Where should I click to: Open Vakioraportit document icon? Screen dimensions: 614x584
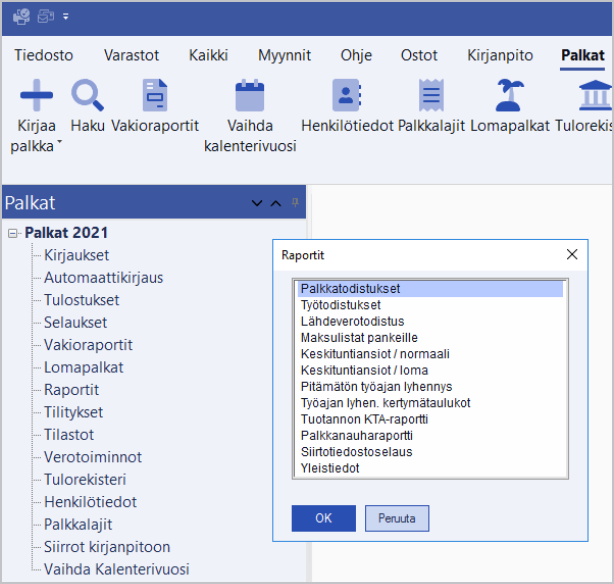click(155, 95)
